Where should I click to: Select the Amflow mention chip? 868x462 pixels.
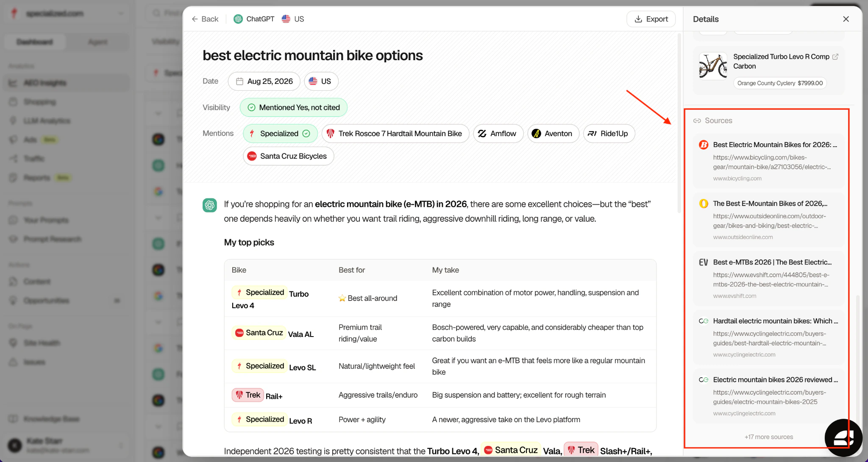(x=498, y=134)
